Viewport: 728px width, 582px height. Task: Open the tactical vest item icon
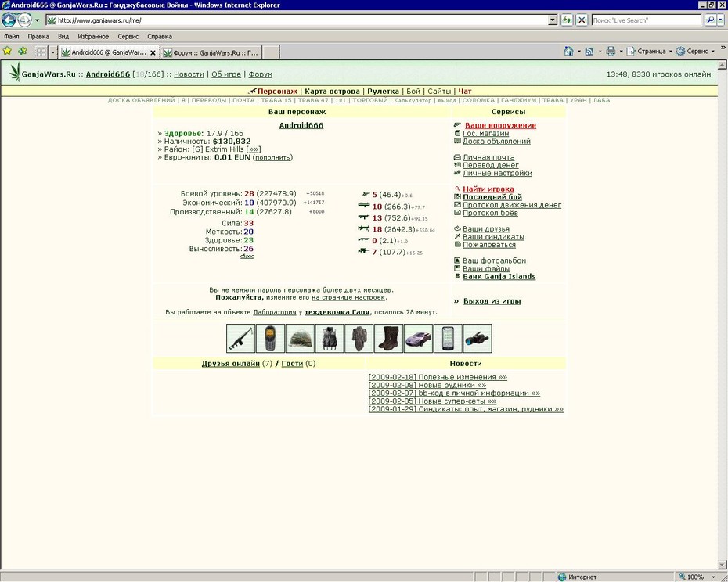click(x=330, y=339)
